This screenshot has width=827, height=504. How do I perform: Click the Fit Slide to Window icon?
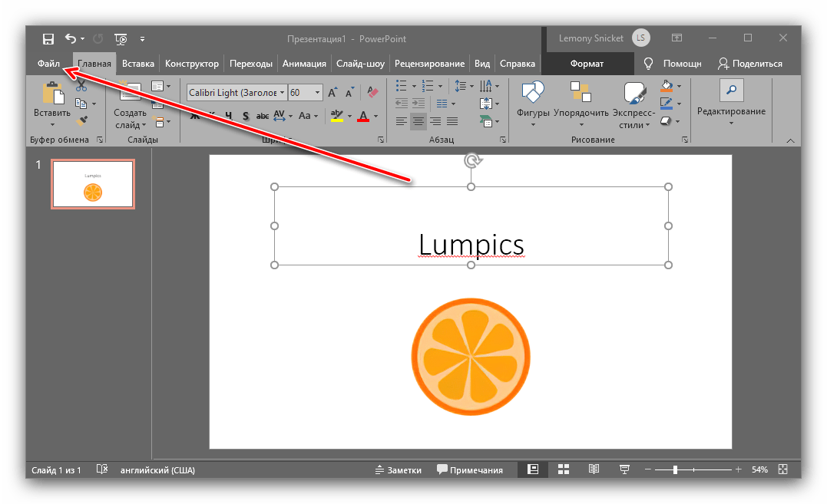coord(782,469)
